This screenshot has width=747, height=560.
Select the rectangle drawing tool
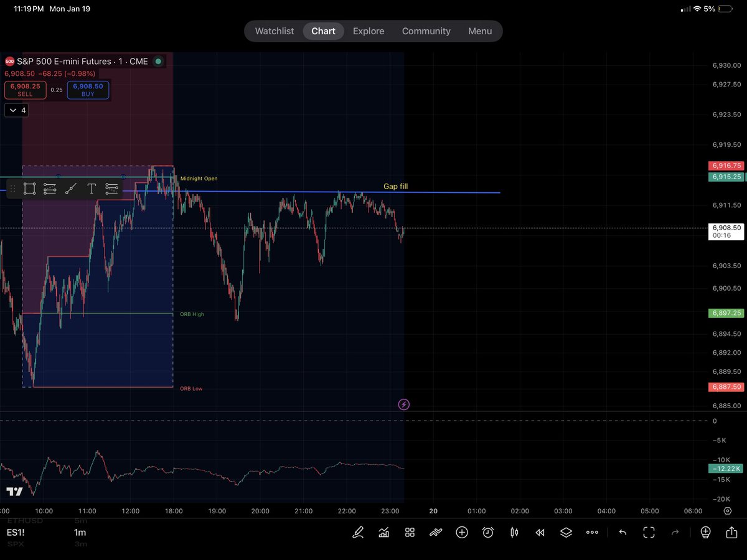(29, 189)
